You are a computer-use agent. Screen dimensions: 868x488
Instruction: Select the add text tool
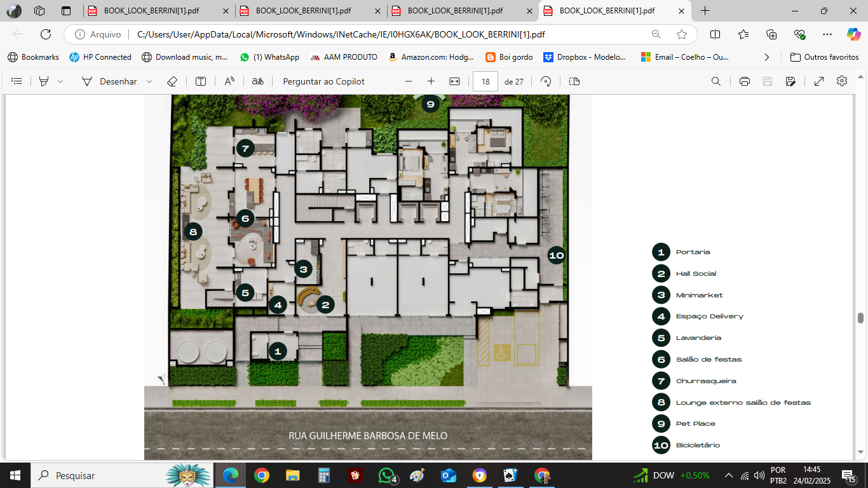click(x=200, y=81)
